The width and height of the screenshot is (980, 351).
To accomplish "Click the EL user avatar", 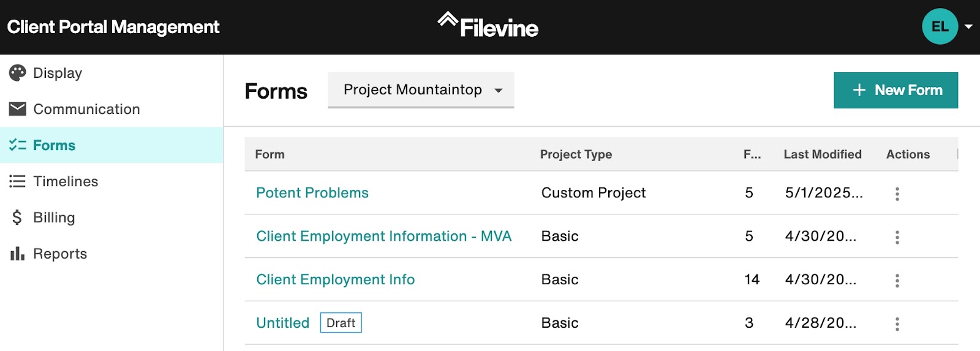I will click(x=940, y=26).
